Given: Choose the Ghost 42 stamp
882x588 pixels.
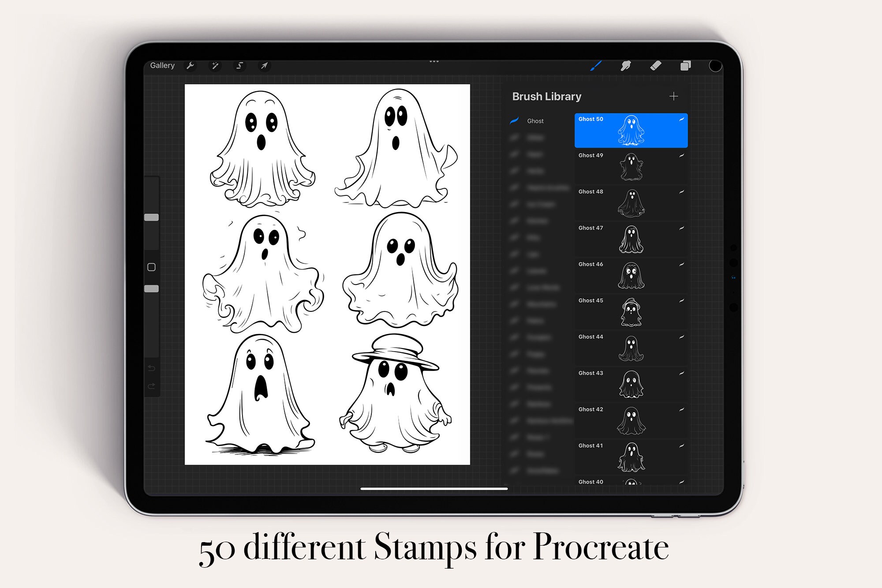Looking at the screenshot, I should tap(631, 421).
